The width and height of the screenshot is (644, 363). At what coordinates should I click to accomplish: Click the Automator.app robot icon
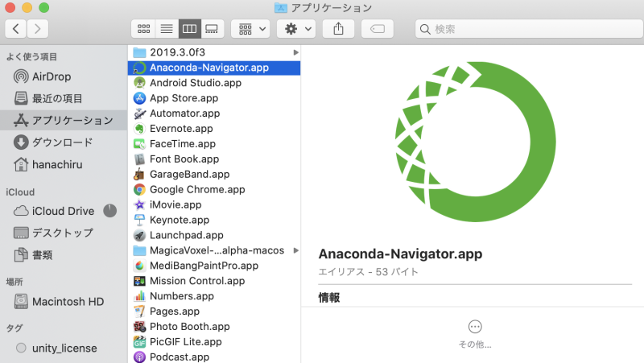[139, 113]
